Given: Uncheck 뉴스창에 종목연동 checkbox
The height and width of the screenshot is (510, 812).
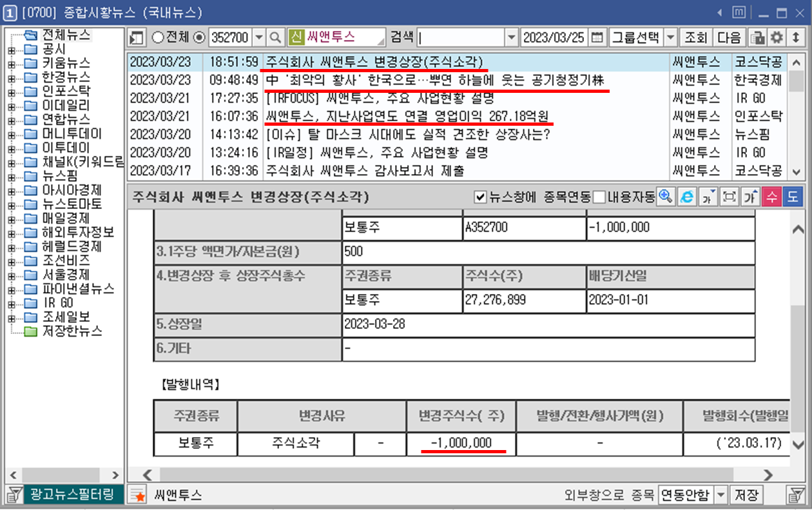Looking at the screenshot, I should tap(479, 197).
